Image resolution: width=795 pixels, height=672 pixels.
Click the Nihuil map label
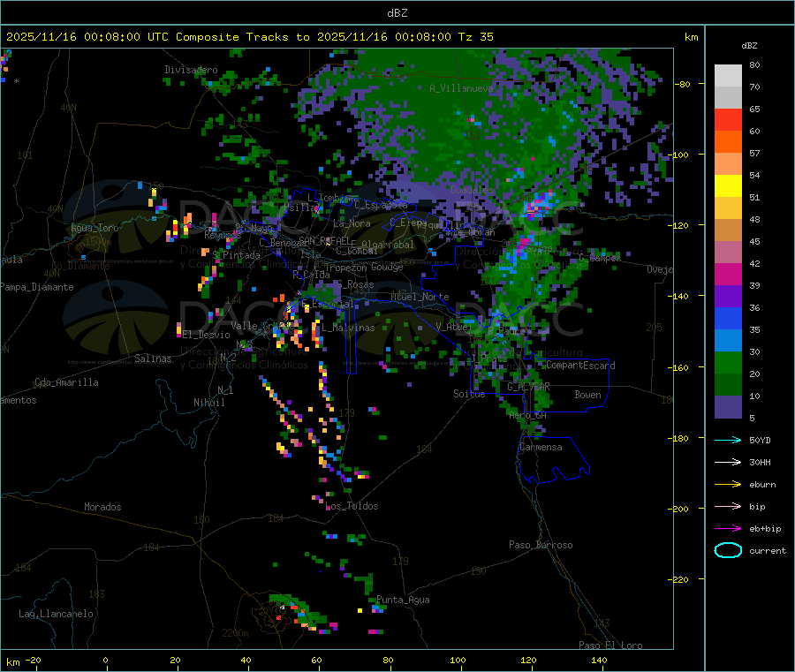point(208,403)
